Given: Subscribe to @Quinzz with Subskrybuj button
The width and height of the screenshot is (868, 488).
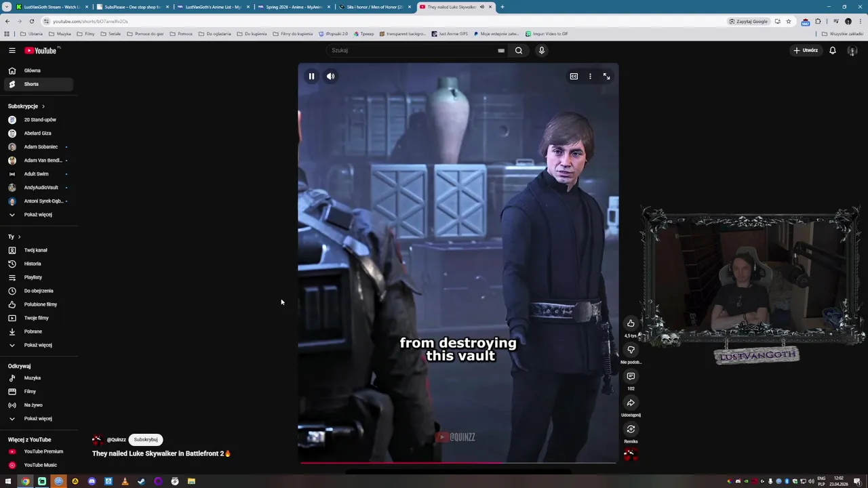Looking at the screenshot, I should click(x=146, y=439).
